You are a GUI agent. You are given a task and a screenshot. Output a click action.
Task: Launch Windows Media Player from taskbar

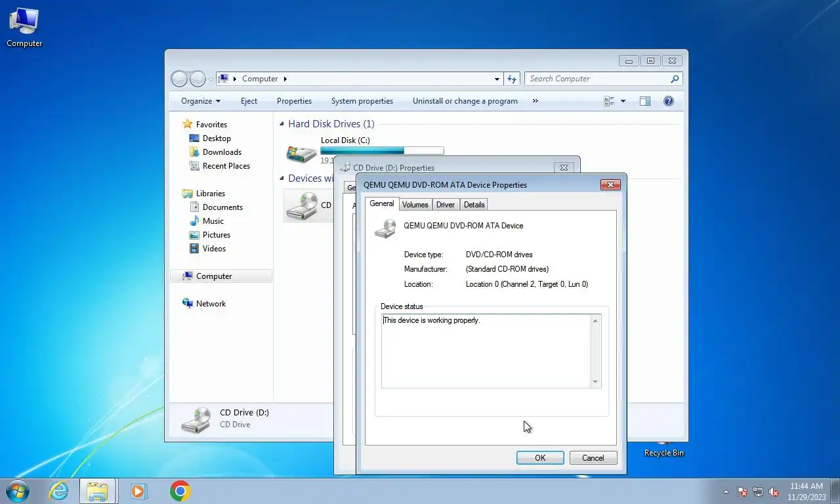[138, 491]
